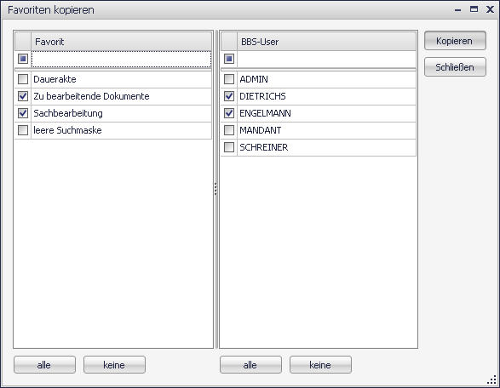The image size is (500, 388).
Task: Click the Schließen button
Action: coord(455,67)
